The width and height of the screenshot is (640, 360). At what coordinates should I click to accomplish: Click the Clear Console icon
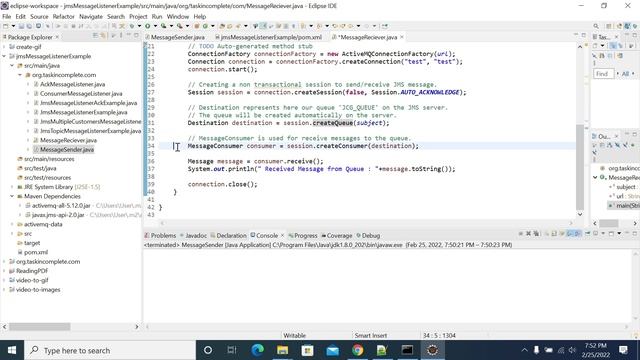click(546, 233)
